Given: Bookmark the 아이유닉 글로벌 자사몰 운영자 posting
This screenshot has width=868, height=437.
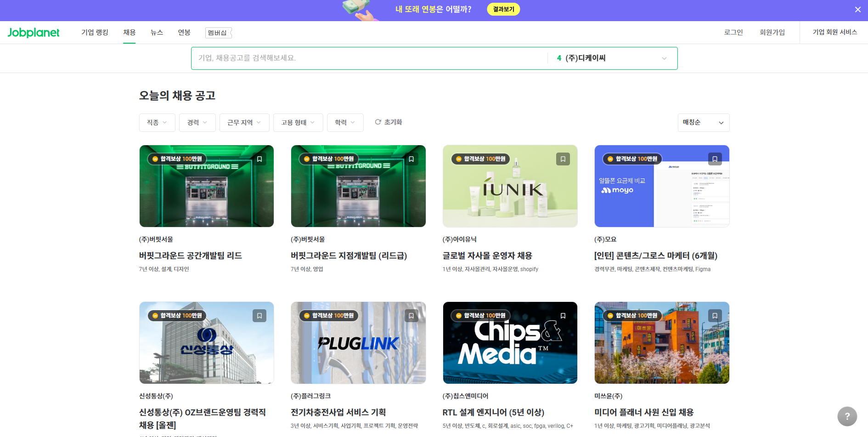Looking at the screenshot, I should click(563, 159).
